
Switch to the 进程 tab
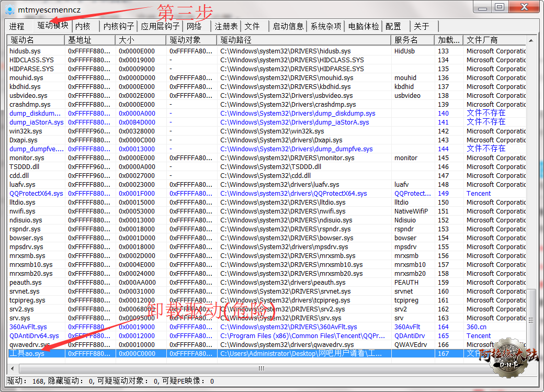17,26
